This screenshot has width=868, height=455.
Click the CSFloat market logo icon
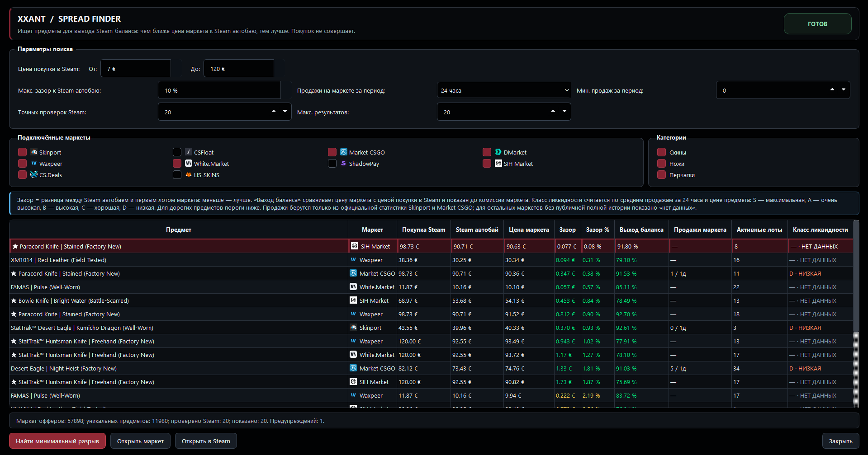(x=189, y=152)
